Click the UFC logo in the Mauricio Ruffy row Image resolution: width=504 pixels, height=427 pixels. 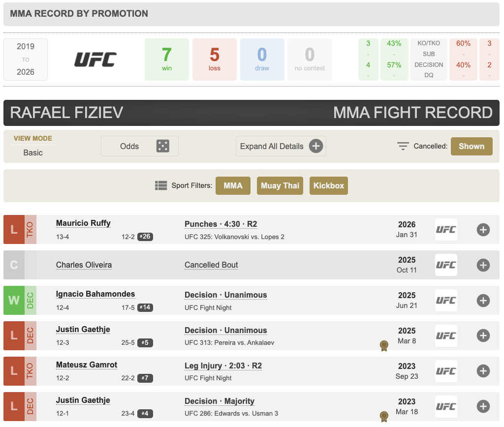(x=446, y=230)
